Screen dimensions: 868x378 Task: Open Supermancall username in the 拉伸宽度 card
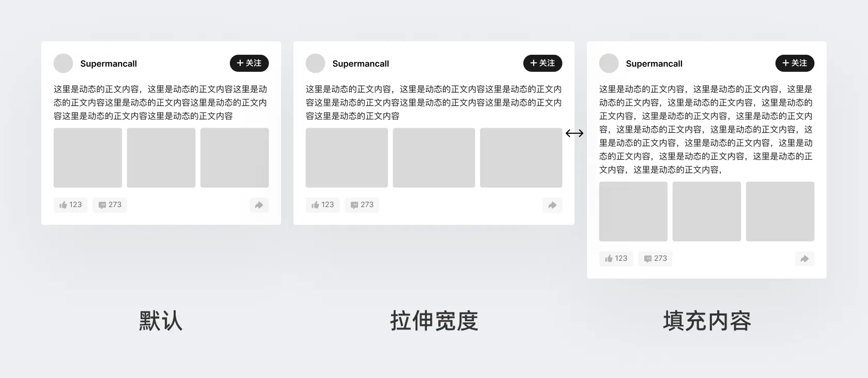coord(361,64)
